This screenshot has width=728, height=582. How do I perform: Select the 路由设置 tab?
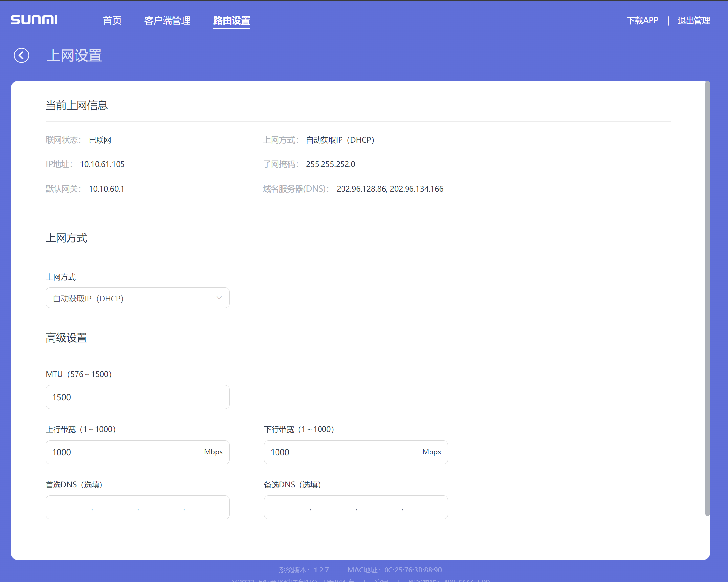click(x=232, y=21)
